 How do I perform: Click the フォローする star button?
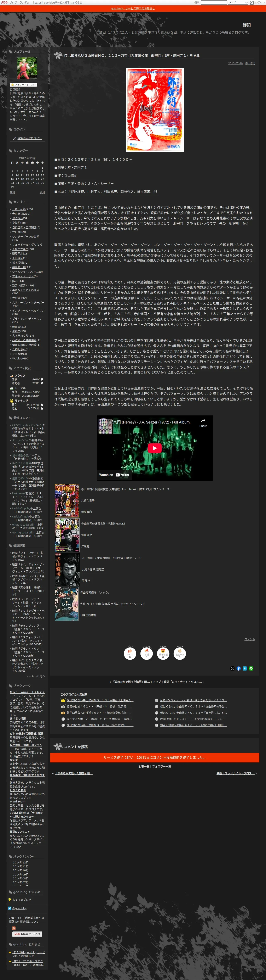[24, 84]
